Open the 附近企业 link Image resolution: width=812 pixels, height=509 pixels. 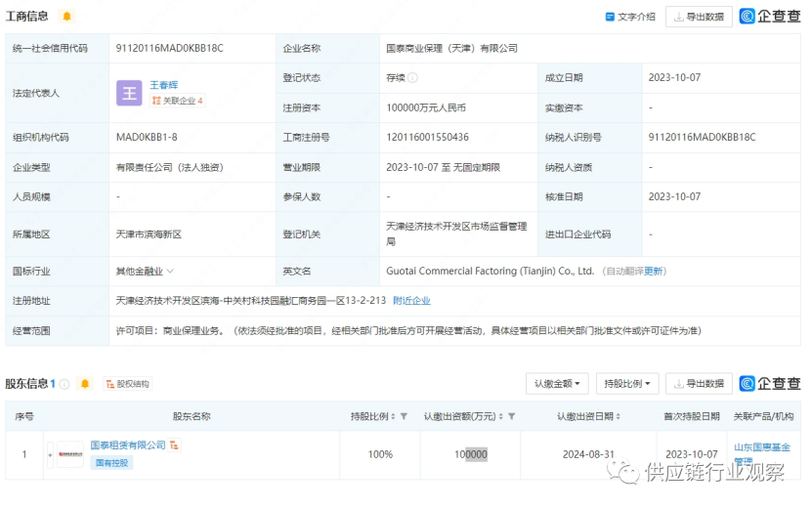coord(411,301)
